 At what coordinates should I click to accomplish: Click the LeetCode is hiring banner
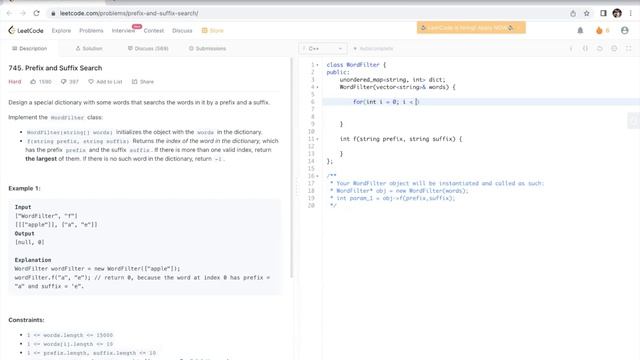pos(471,28)
